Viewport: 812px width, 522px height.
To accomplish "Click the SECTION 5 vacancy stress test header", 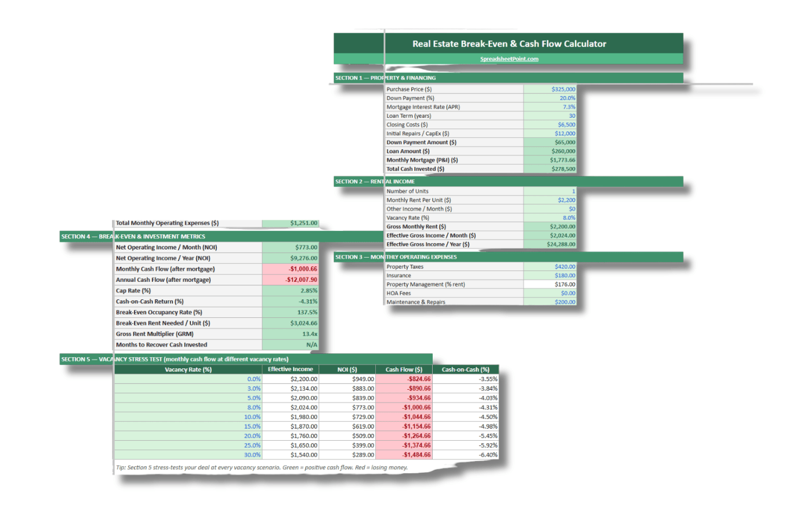I will point(174,359).
